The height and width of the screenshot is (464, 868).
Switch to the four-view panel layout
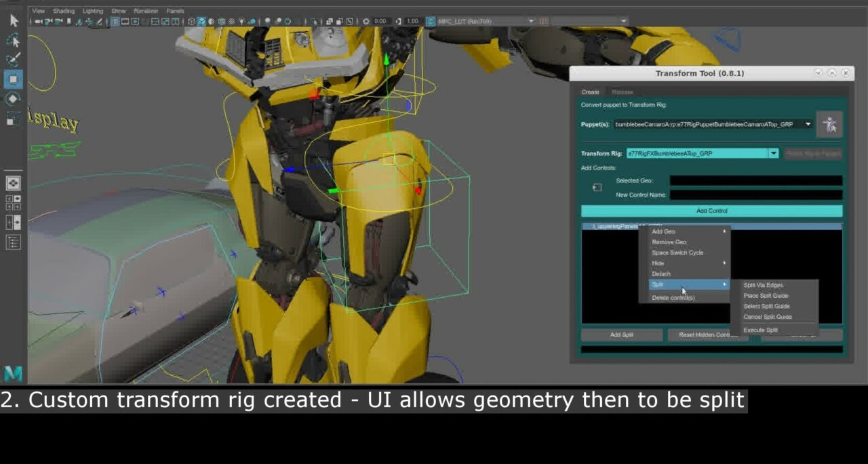pyautogui.click(x=14, y=202)
